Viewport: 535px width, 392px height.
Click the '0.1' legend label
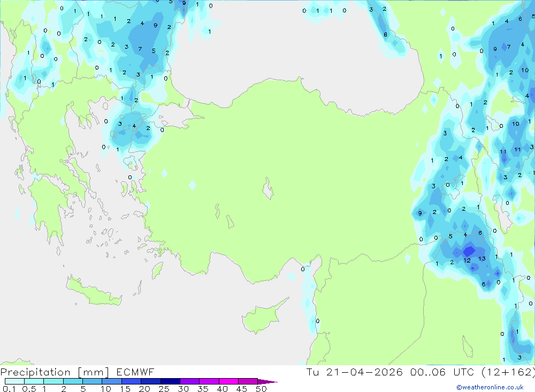tap(9, 389)
